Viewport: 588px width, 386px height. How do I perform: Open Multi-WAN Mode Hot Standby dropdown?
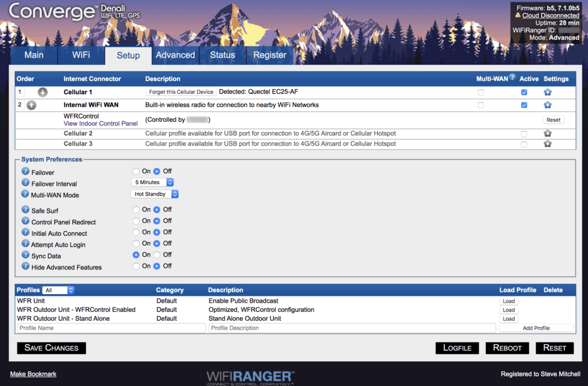154,194
